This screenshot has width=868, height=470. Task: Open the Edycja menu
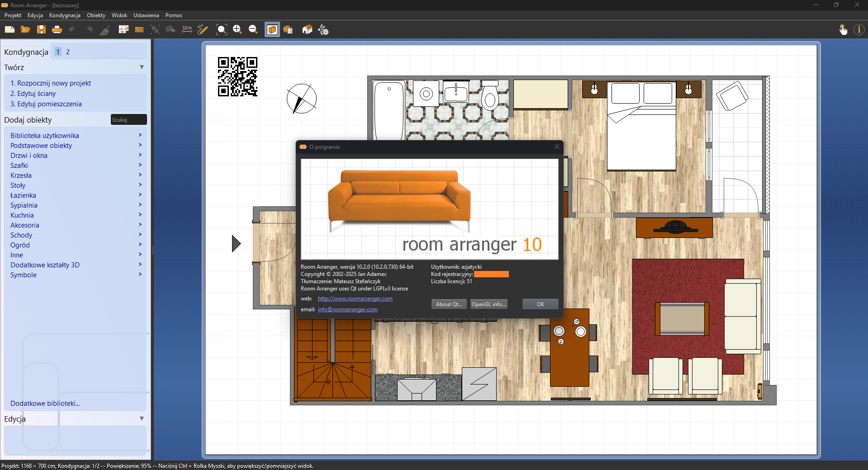pyautogui.click(x=35, y=15)
